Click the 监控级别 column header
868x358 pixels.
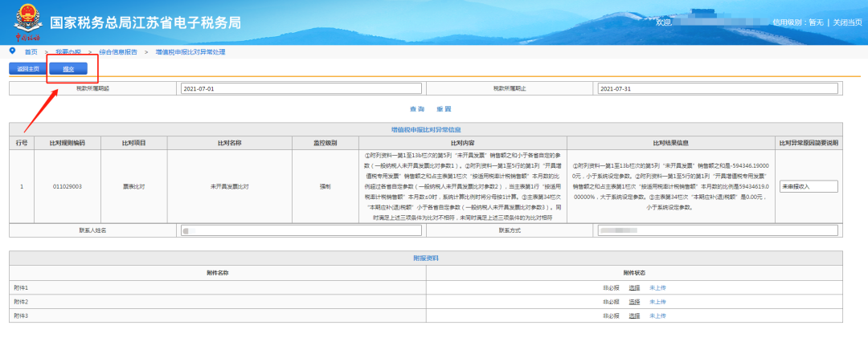325,143
